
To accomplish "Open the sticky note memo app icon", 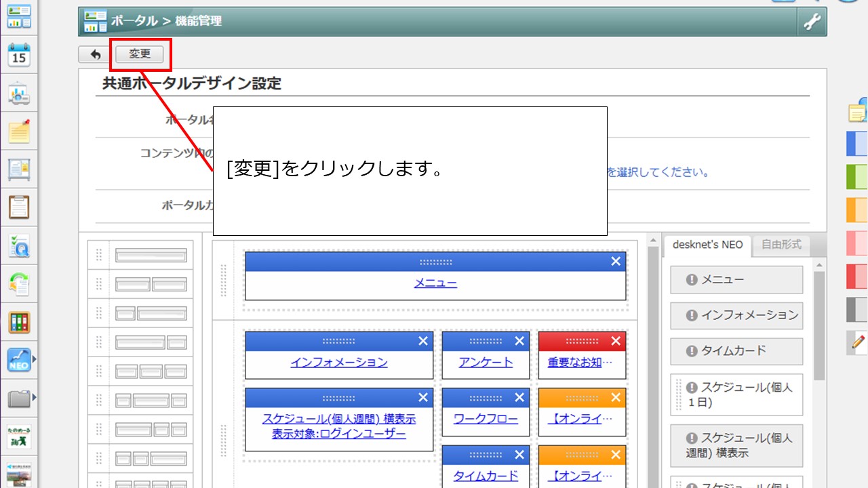I will 18,131.
